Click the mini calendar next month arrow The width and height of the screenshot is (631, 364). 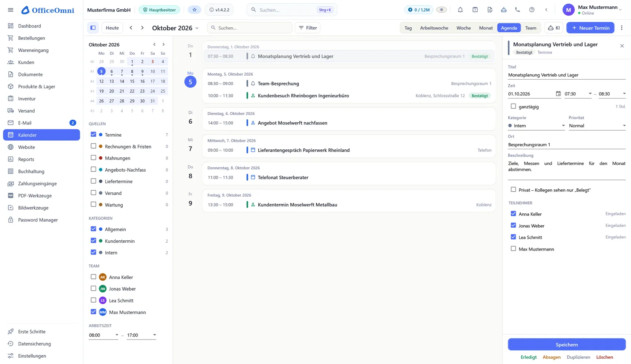tap(164, 45)
